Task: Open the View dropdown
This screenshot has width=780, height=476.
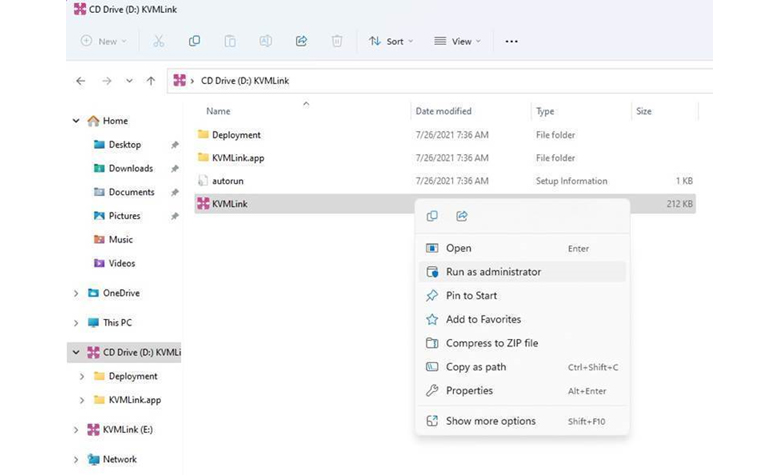Action: pos(458,41)
